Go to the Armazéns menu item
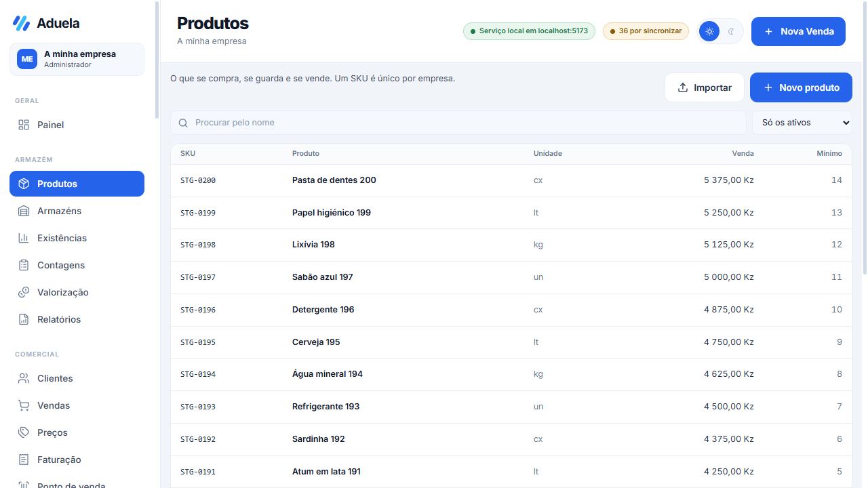Viewport: 868px width, 488px height. [x=77, y=211]
